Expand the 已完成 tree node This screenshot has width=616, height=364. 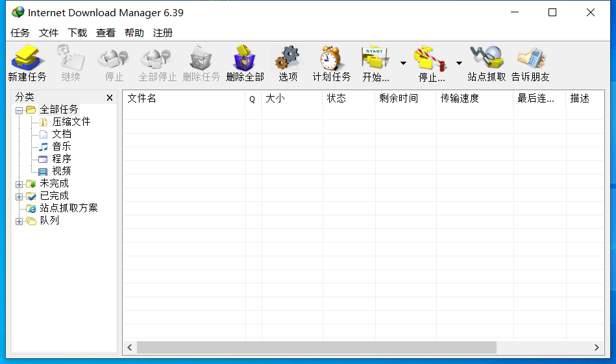(x=19, y=197)
